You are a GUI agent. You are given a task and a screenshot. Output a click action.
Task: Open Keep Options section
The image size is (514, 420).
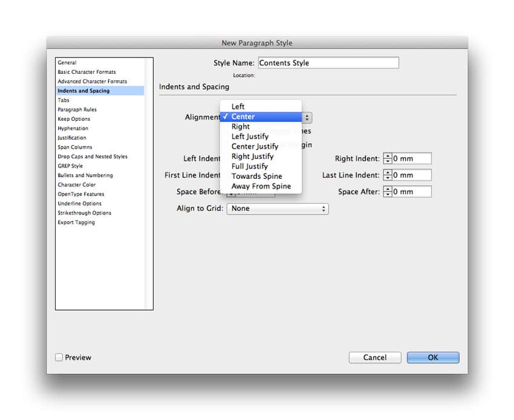pyautogui.click(x=74, y=119)
